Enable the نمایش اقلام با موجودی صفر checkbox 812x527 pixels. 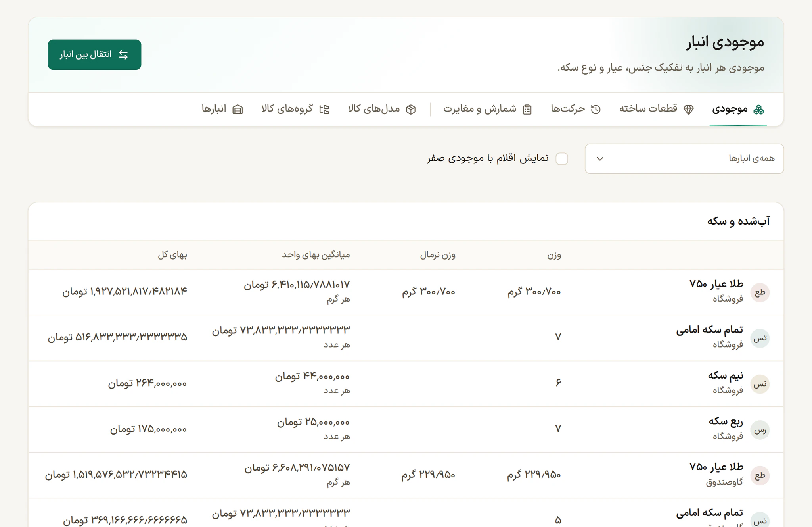pyautogui.click(x=562, y=159)
